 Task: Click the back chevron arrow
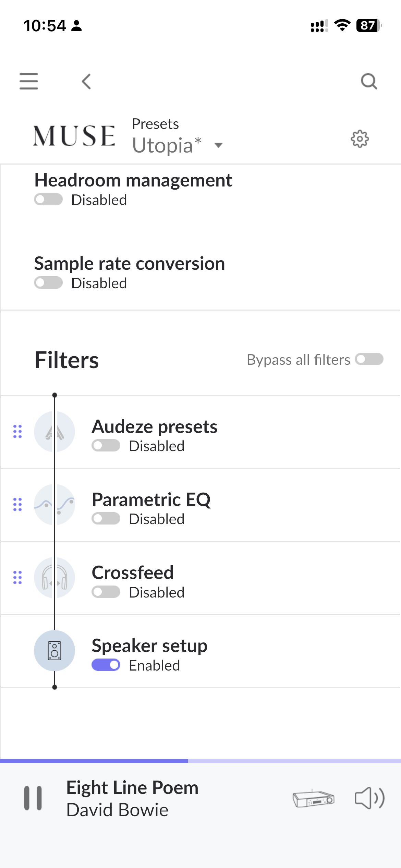click(x=86, y=81)
